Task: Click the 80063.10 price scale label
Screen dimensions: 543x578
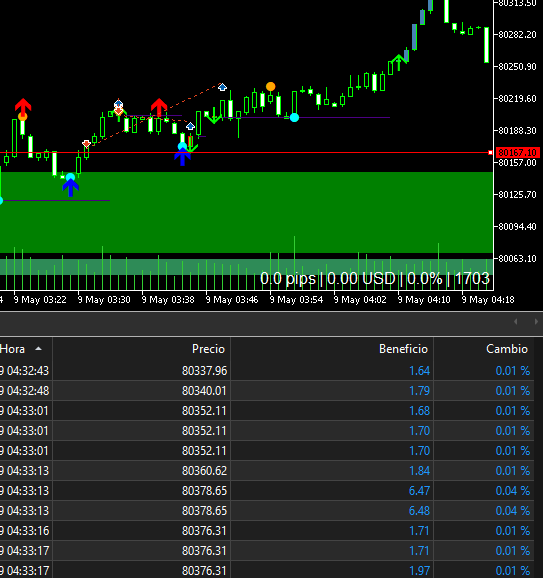Action: (x=517, y=259)
